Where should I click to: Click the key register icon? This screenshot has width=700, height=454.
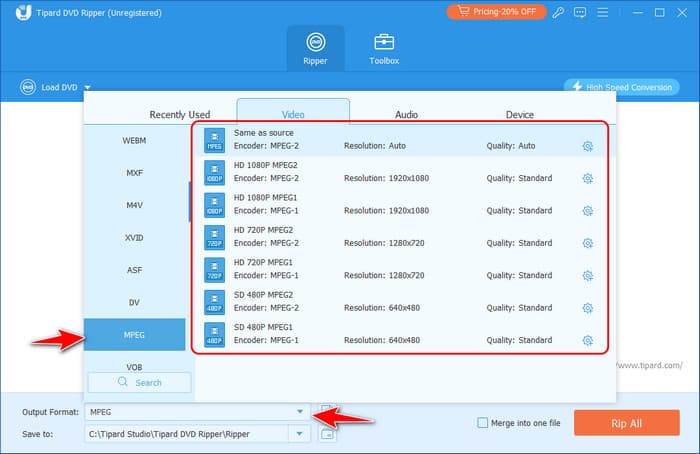pyautogui.click(x=558, y=12)
